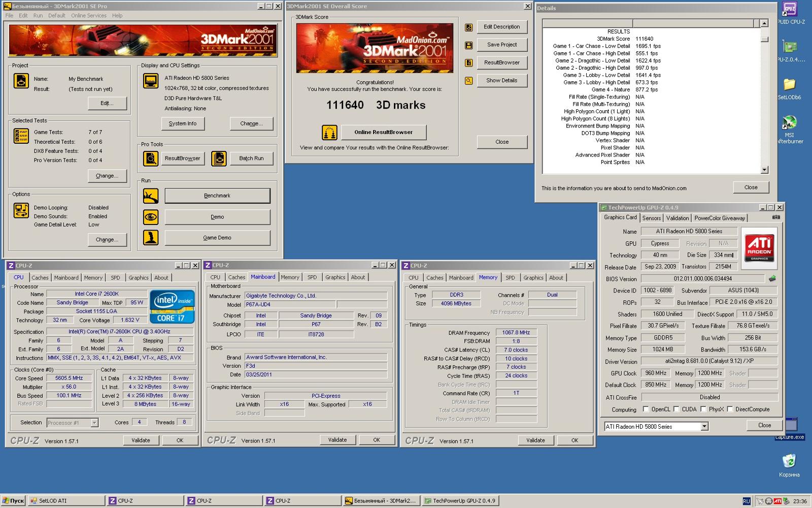Enable the OpenCL checkbox in GPU-Z
812x508 pixels.
646,409
